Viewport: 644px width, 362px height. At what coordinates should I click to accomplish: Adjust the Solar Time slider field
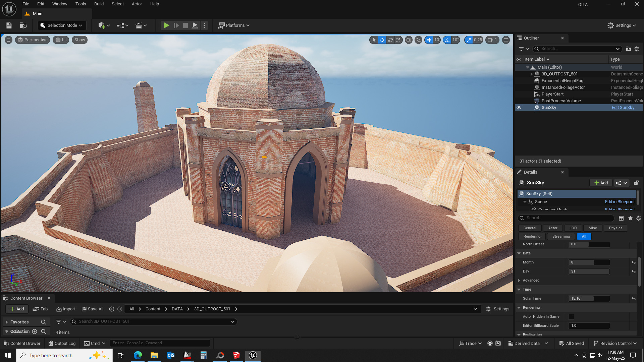tap(589, 299)
